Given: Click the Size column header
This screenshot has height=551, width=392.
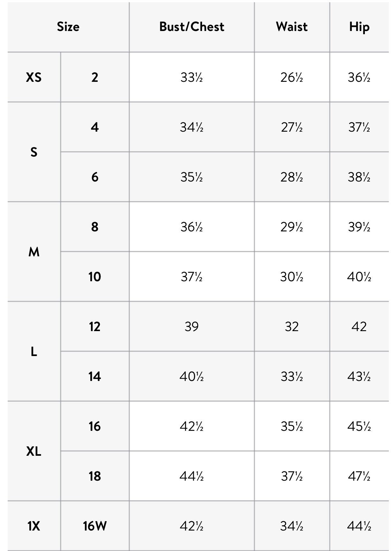Looking at the screenshot, I should coord(68,27).
